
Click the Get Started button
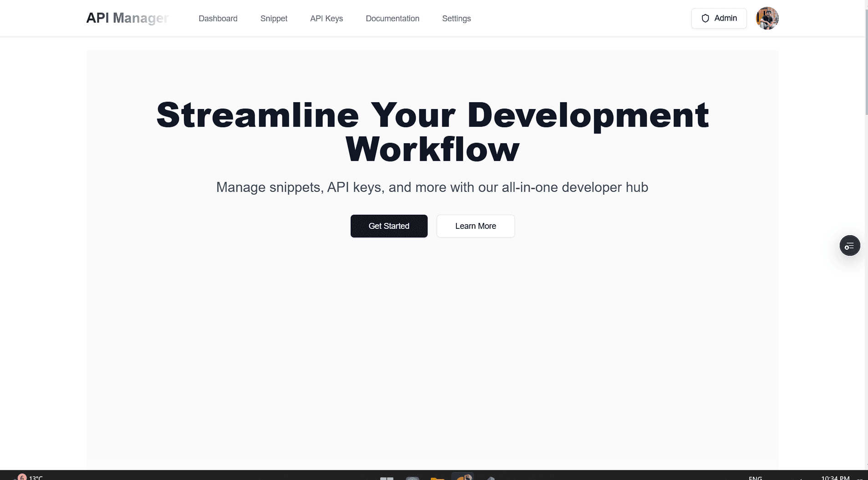coord(389,226)
